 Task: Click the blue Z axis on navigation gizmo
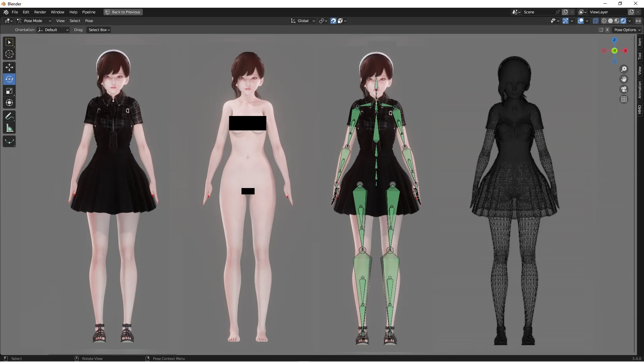(614, 40)
